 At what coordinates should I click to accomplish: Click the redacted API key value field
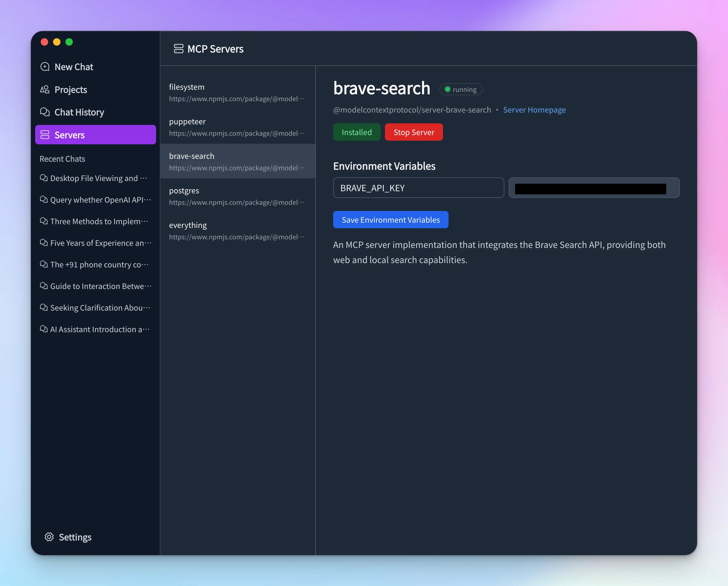coord(594,188)
